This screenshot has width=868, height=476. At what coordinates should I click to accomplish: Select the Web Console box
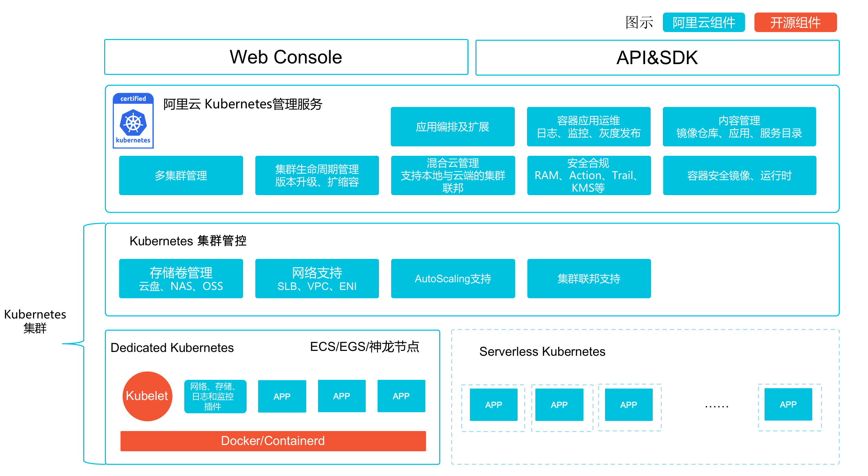[x=286, y=57]
